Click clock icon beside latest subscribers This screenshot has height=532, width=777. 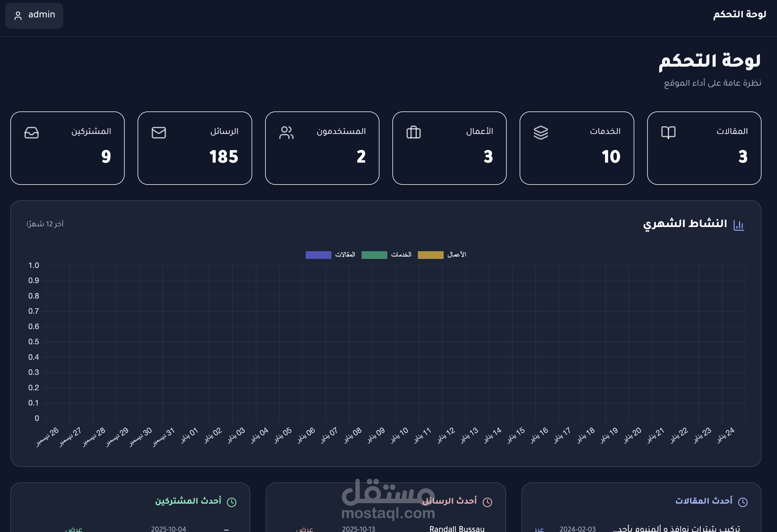[231, 502]
